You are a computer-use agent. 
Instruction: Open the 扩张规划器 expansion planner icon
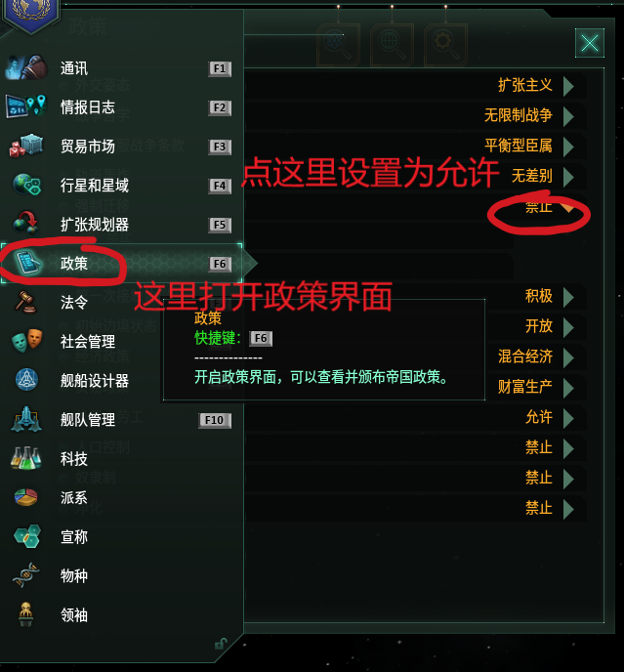coord(26,224)
